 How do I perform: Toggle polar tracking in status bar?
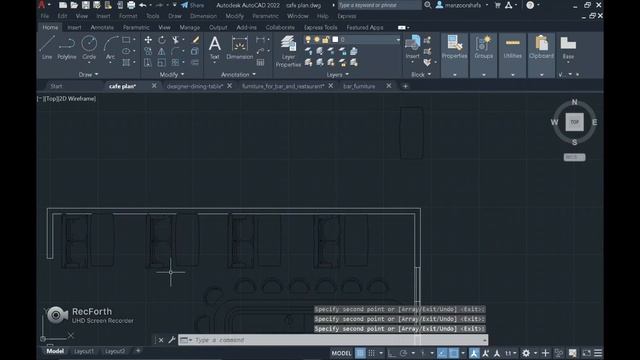point(403,353)
